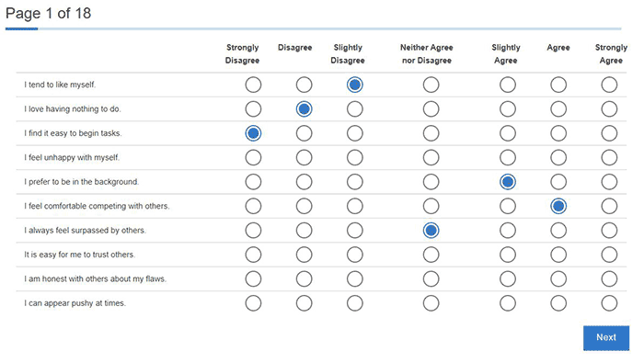
Task: Mark Strongly Agree for 'I can appear pushy at times'
Action: tap(609, 303)
